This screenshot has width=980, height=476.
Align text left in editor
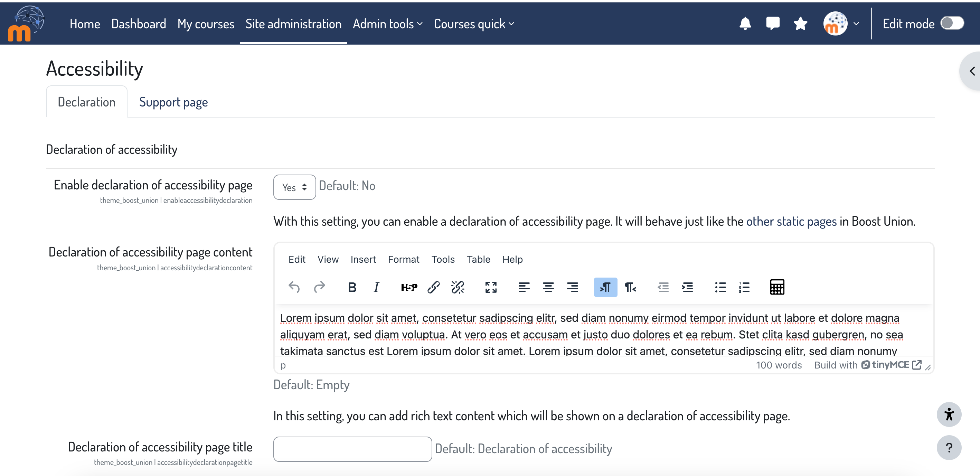(x=524, y=287)
